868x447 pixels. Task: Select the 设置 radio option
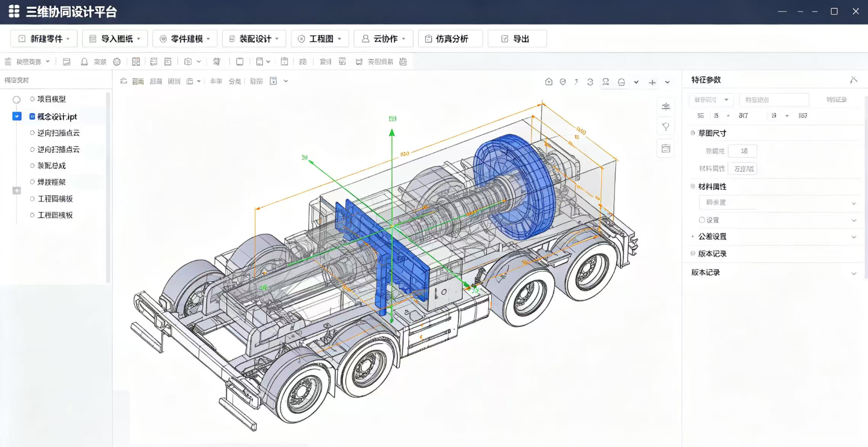(702, 220)
